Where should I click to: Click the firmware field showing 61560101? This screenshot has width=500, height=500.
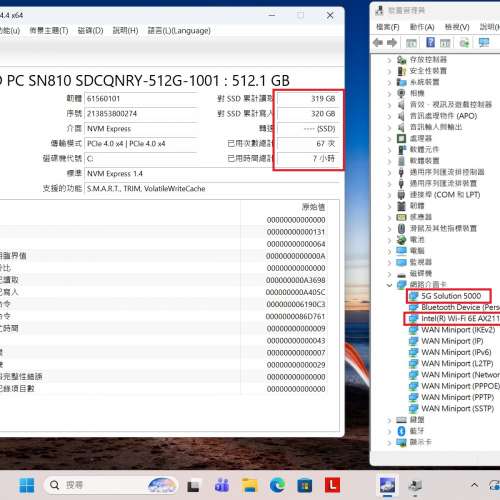142,99
